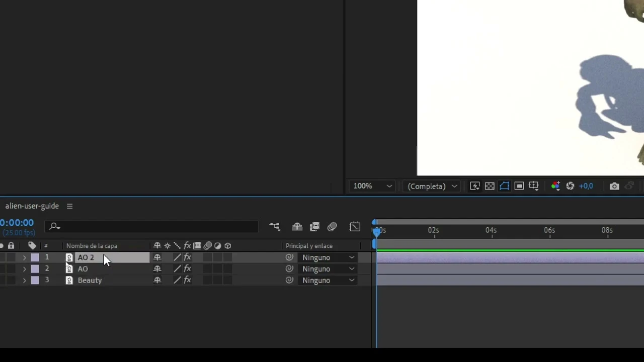The width and height of the screenshot is (644, 362).
Task: Toggle the transparency grid checkerboard icon
Action: (490, 186)
